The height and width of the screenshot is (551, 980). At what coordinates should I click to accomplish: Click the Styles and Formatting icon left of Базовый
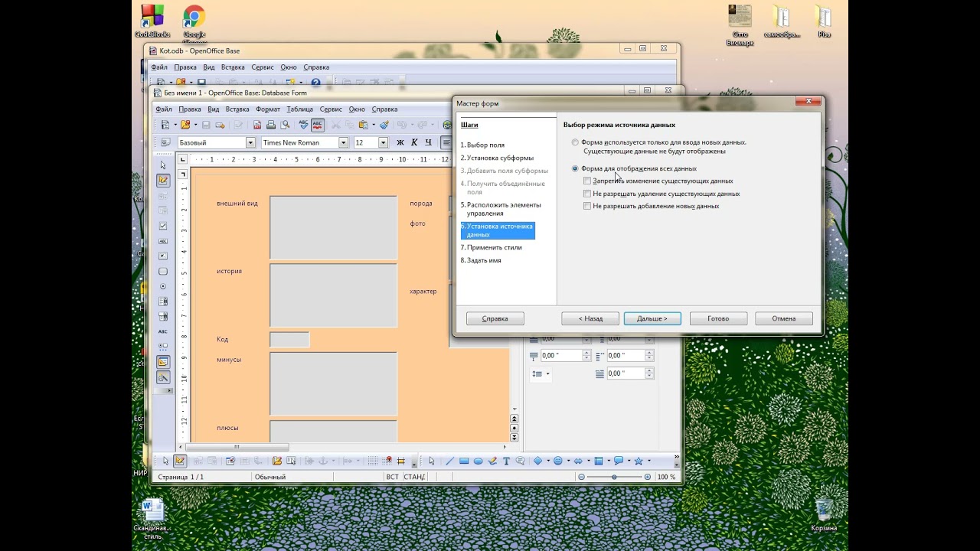click(166, 142)
